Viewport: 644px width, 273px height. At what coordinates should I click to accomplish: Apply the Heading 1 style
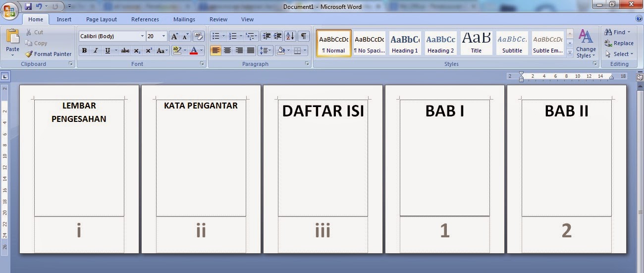[x=405, y=43]
